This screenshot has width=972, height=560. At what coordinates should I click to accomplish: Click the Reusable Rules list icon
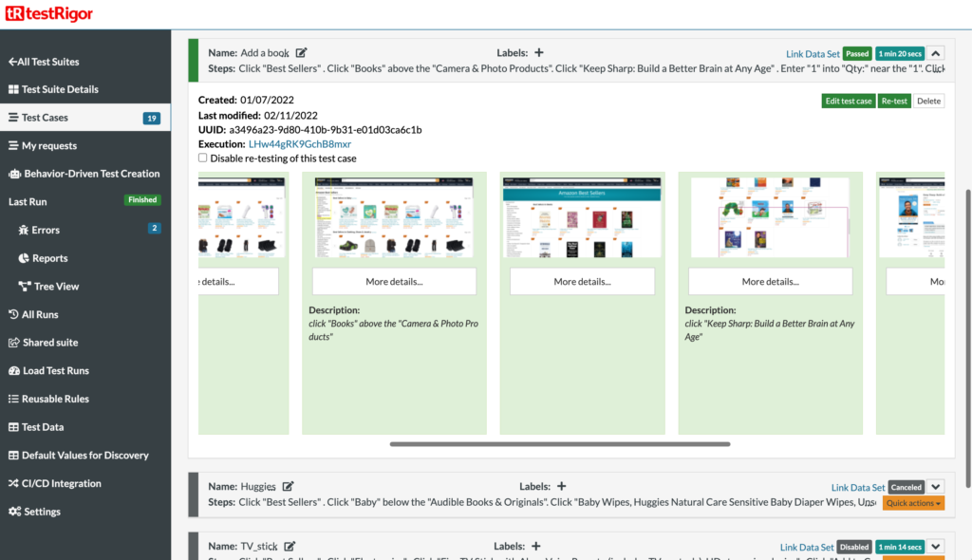point(13,399)
